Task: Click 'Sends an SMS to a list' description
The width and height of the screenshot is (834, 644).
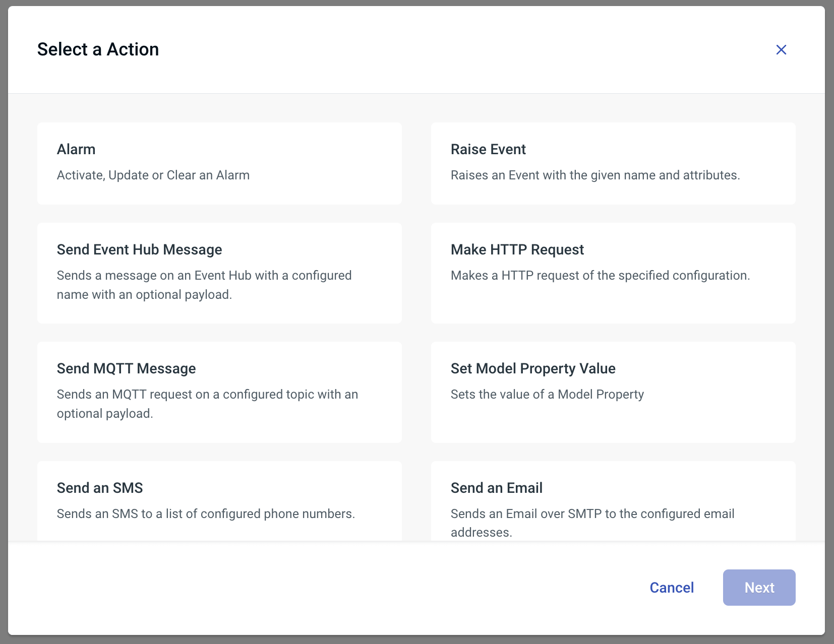Action: pyautogui.click(x=206, y=514)
